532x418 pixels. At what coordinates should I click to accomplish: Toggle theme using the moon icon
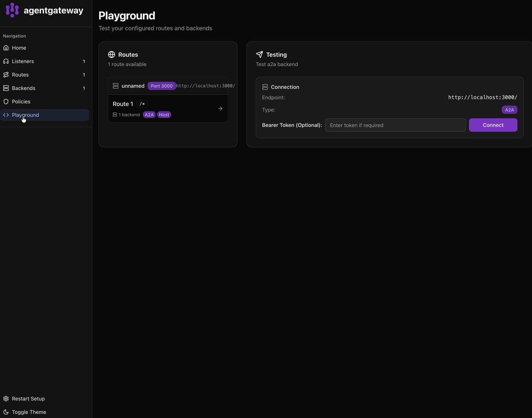[6, 412]
